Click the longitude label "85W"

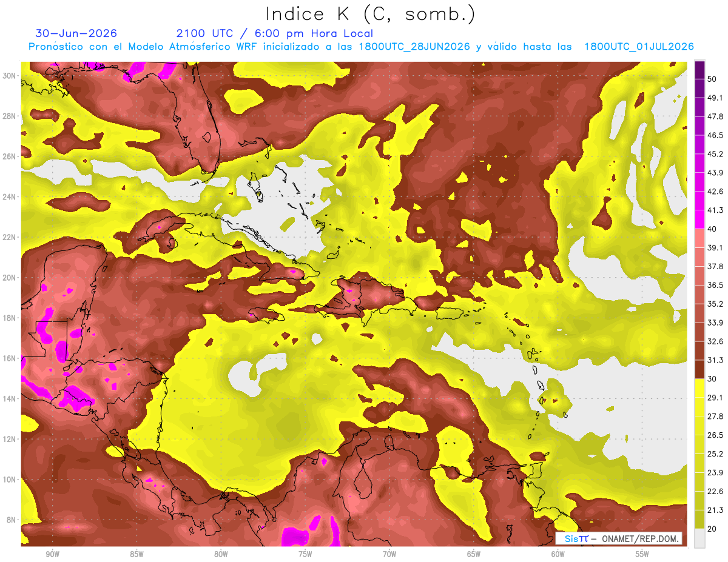pos(136,554)
